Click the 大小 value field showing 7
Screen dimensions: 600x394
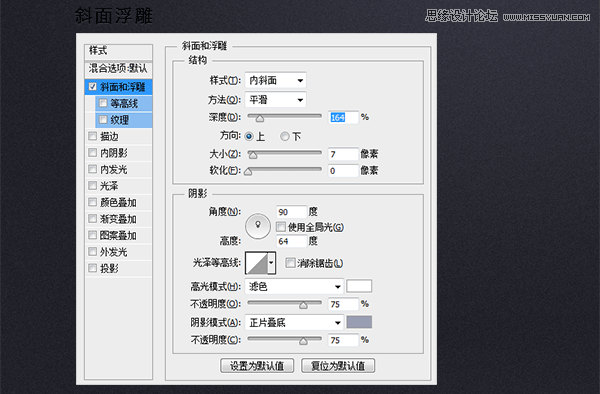pyautogui.click(x=343, y=154)
